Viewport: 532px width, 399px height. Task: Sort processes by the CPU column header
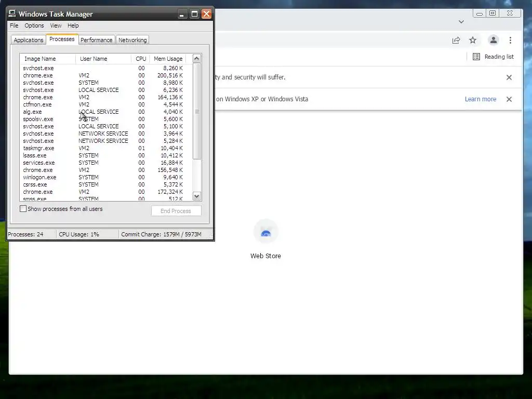click(140, 59)
